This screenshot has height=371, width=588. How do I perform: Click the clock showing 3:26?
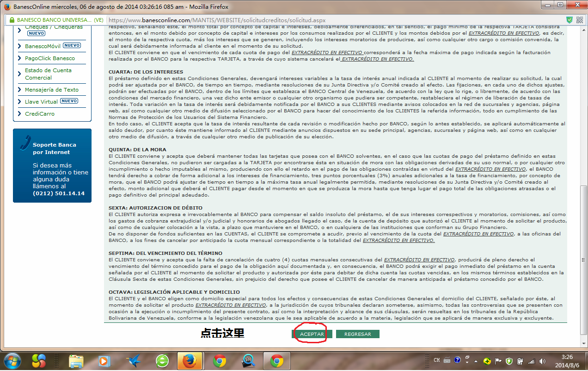[567, 361]
